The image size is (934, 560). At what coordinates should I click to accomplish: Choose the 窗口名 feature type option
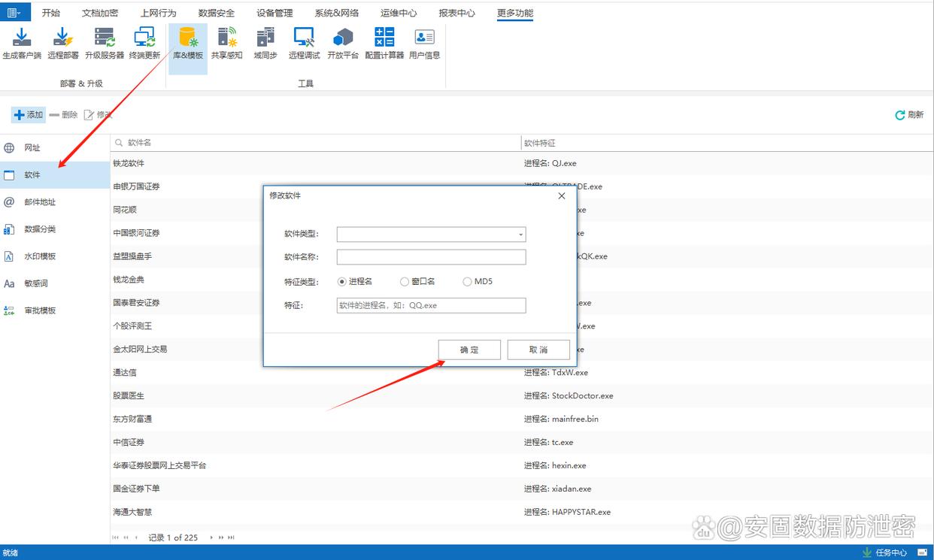(x=405, y=282)
